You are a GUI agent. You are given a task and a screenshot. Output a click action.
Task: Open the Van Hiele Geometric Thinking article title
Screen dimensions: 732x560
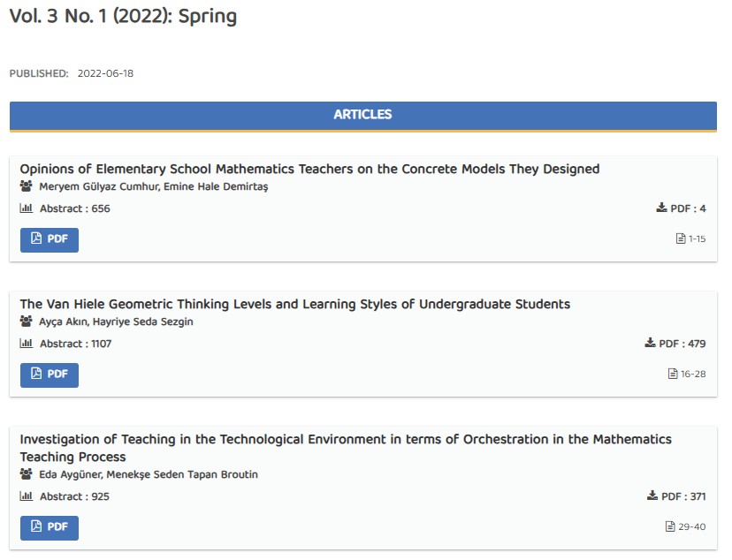pos(294,304)
